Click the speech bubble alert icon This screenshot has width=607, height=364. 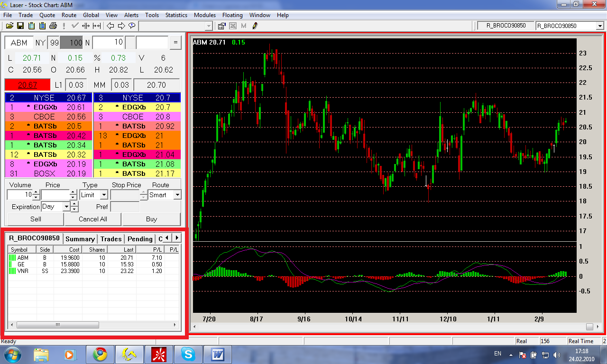(132, 26)
